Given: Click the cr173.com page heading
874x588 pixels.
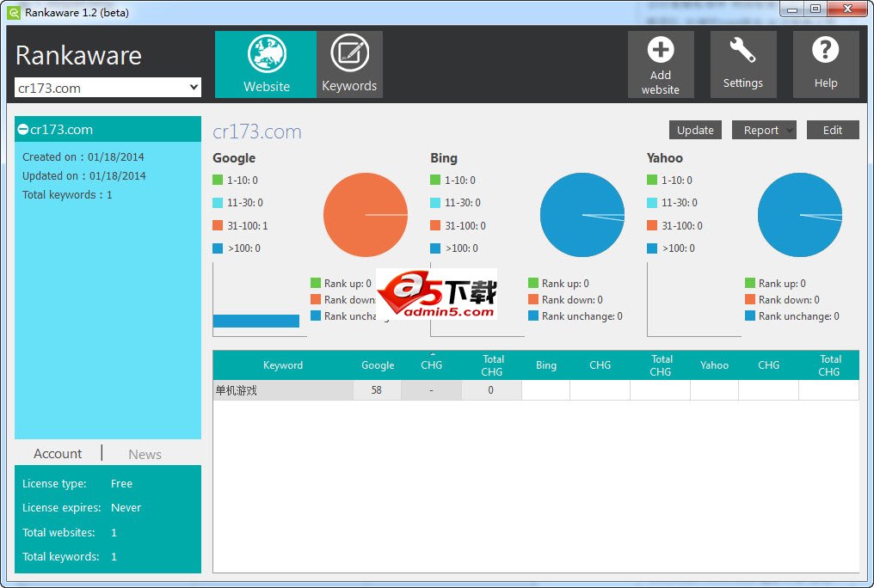Looking at the screenshot, I should tap(257, 132).
